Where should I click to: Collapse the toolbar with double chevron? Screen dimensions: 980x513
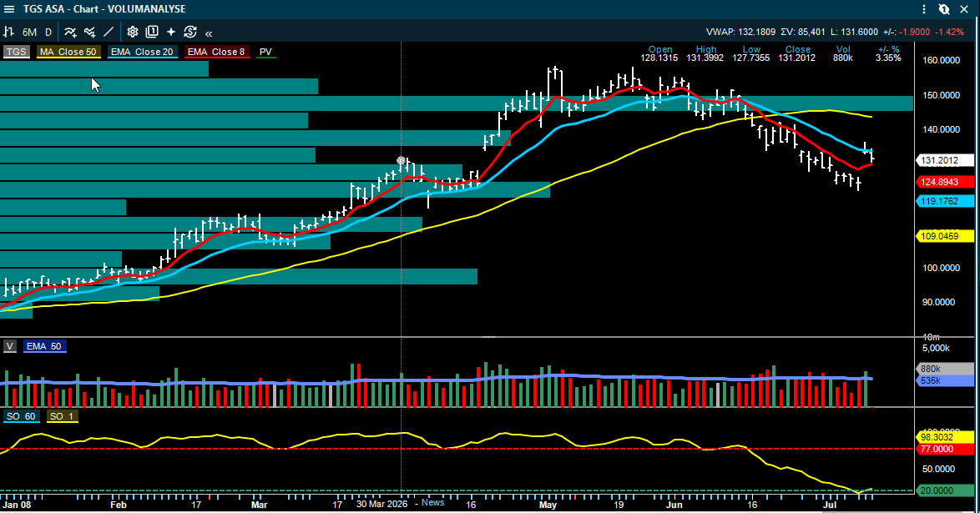[x=209, y=33]
